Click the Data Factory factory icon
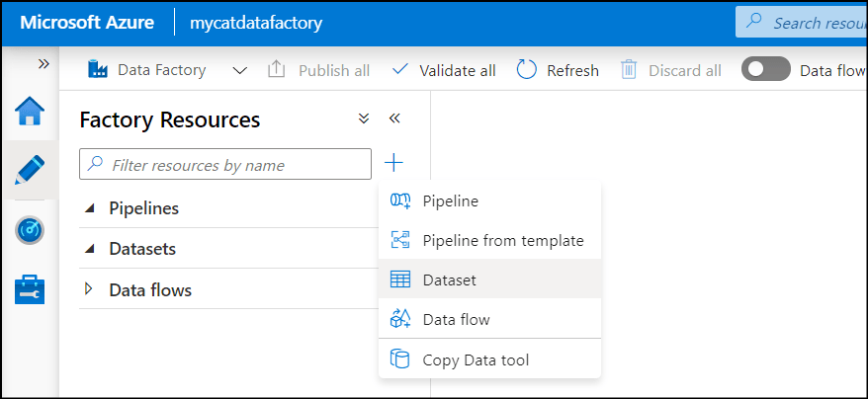Screen dimensions: 868x399 (99, 70)
